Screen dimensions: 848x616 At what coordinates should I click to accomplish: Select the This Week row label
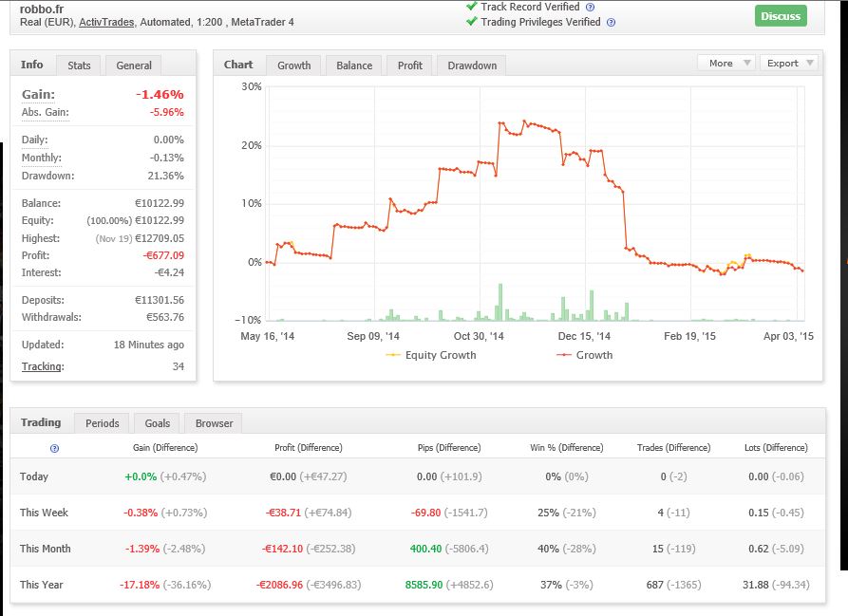tap(44, 513)
